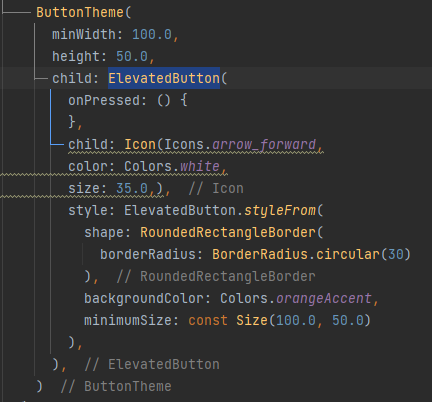Click the // RoundedRectangleBorder closing comment hint

pyautogui.click(x=216, y=276)
